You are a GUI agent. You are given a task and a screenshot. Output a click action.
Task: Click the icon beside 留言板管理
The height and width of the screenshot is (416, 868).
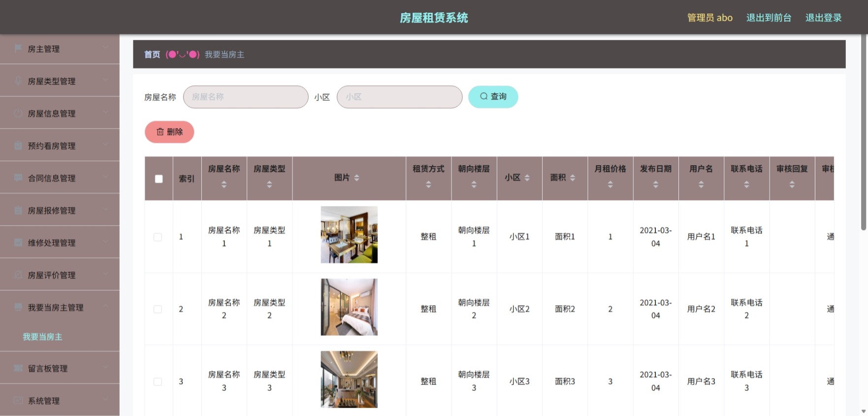click(x=18, y=368)
